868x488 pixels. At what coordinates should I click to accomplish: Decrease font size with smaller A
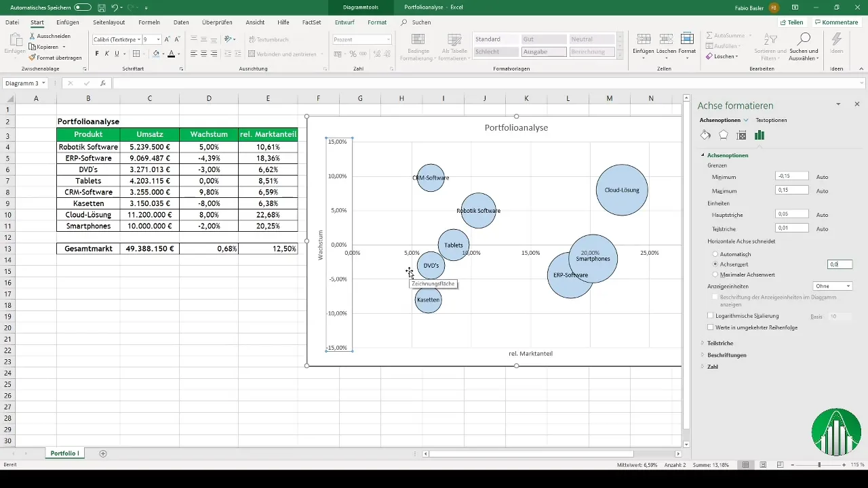pos(177,39)
